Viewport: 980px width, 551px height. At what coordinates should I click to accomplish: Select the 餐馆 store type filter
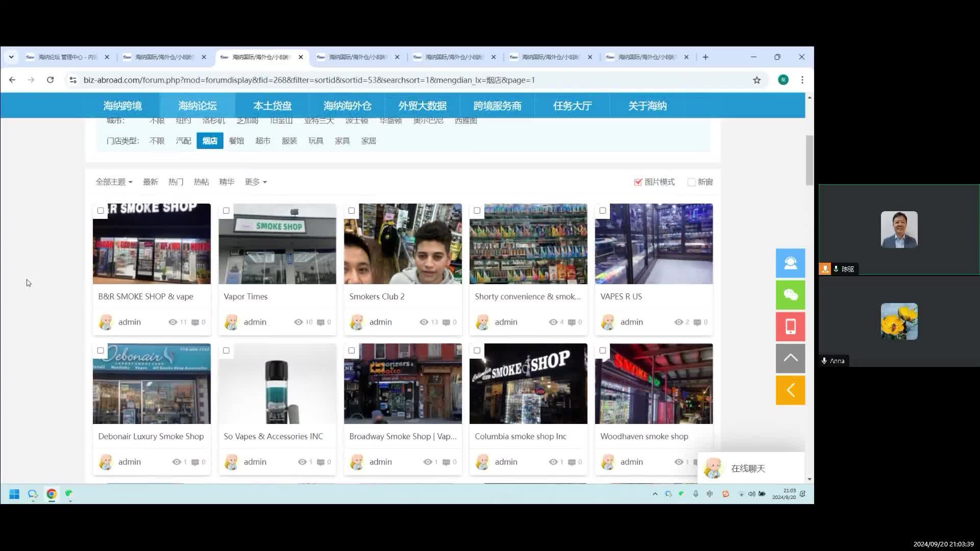pos(236,141)
